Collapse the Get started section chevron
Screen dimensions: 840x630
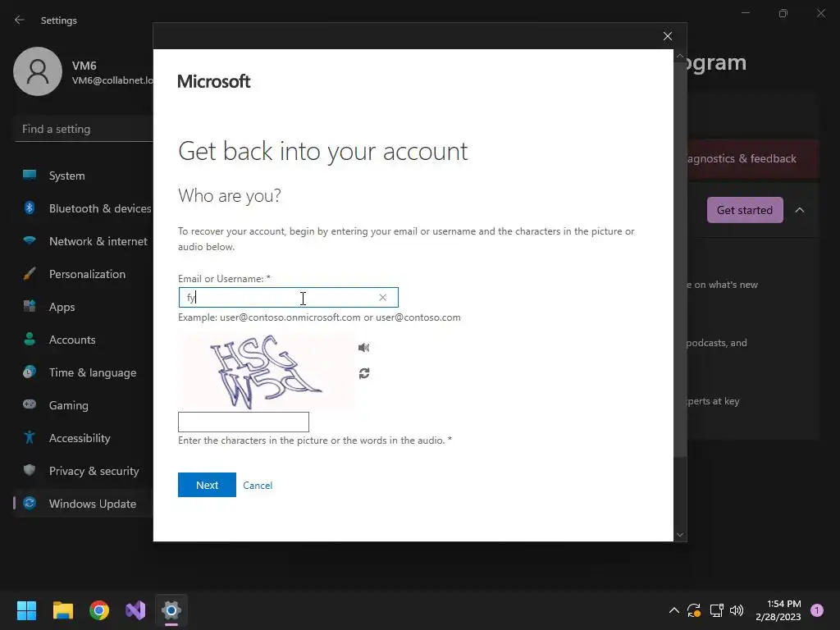(x=800, y=210)
